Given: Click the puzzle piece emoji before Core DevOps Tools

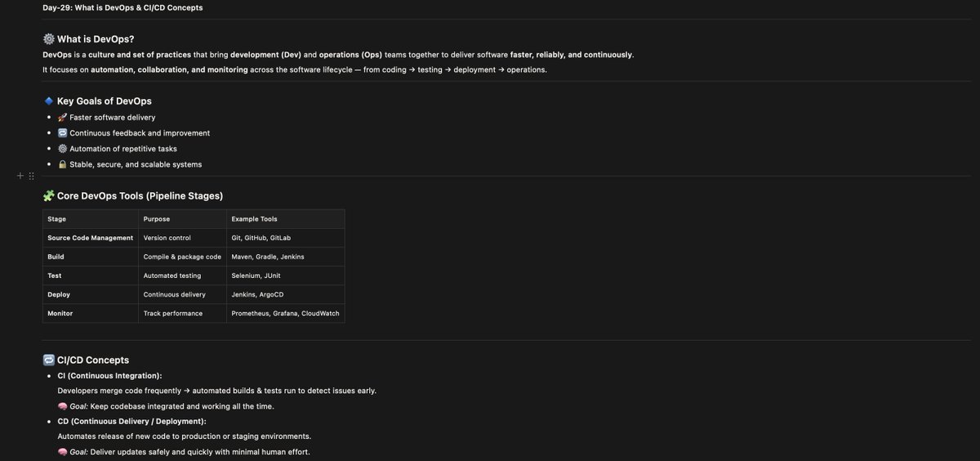Looking at the screenshot, I should [48, 196].
